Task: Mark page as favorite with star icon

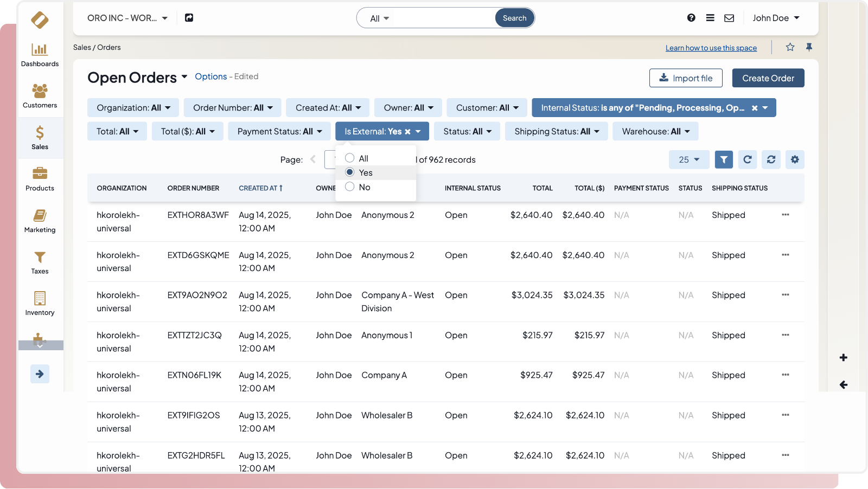Action: [790, 47]
